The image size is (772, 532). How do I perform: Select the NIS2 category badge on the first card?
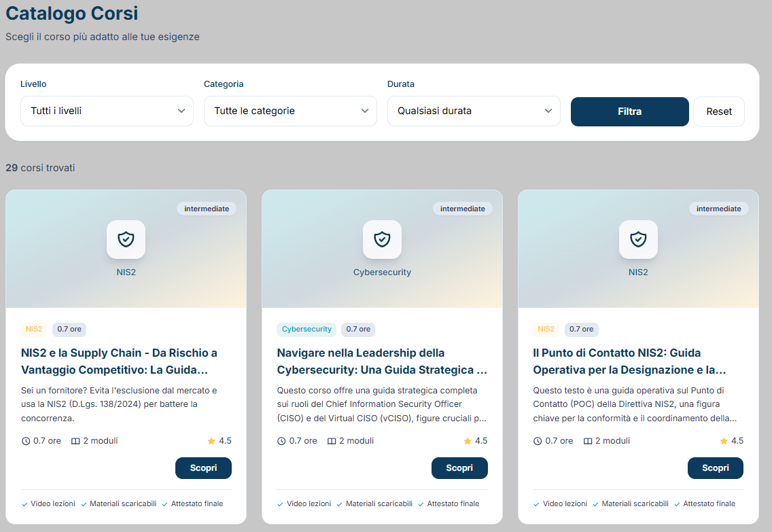[x=33, y=329]
